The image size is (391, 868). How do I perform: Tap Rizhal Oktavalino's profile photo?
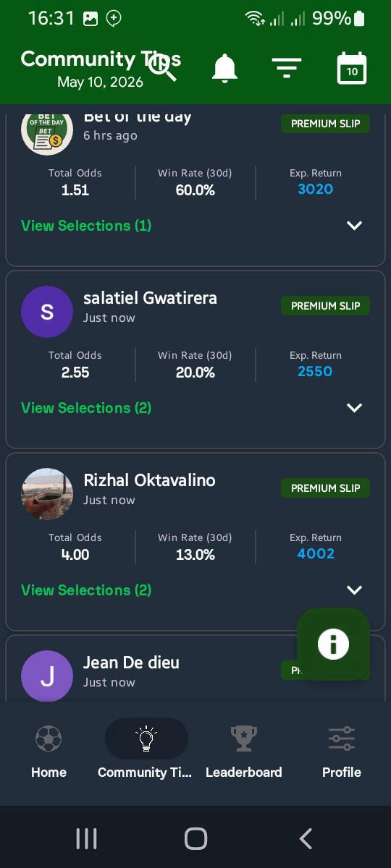(x=47, y=494)
